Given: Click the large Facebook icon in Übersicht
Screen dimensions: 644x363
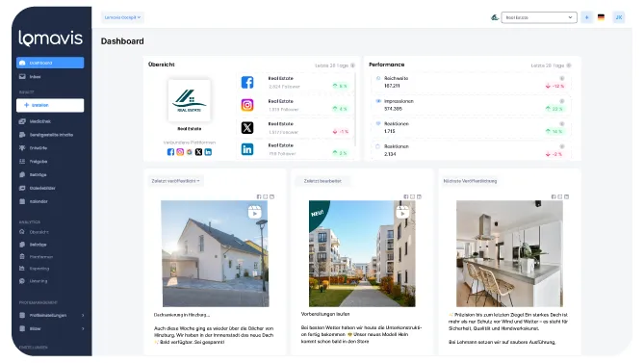Looking at the screenshot, I should [x=247, y=83].
